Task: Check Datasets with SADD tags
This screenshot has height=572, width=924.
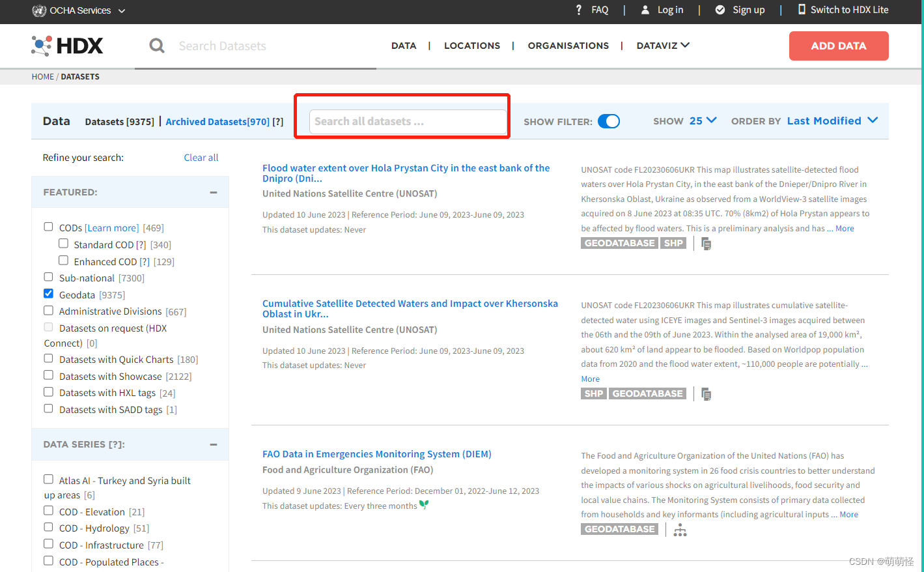Action: (x=48, y=408)
